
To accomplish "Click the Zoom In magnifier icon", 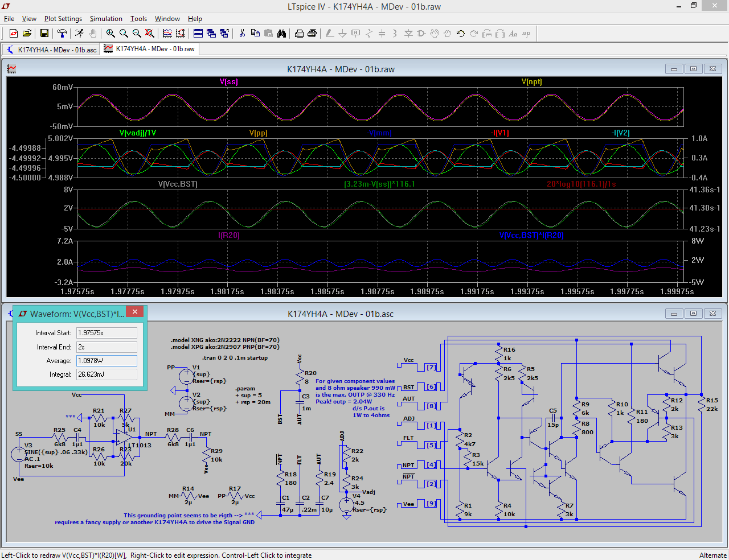I will pos(110,34).
